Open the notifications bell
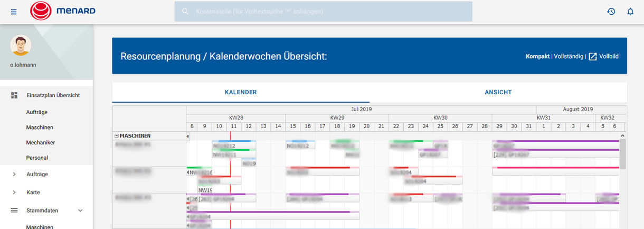The image size is (644, 229). pos(630,12)
